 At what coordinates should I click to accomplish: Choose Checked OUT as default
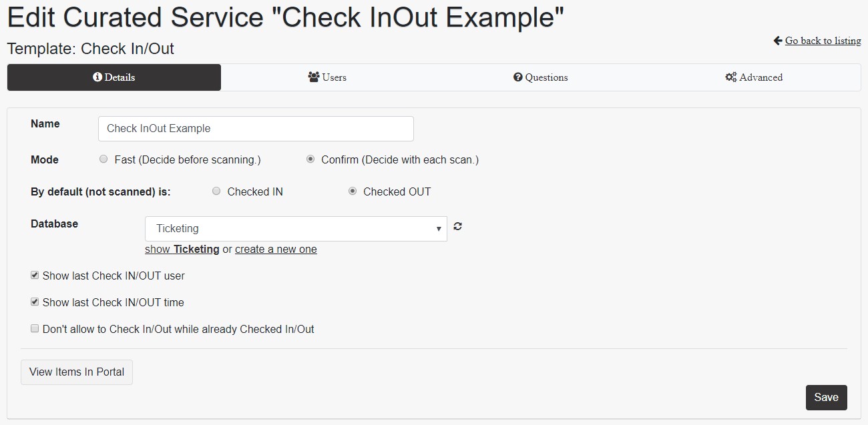[353, 191]
